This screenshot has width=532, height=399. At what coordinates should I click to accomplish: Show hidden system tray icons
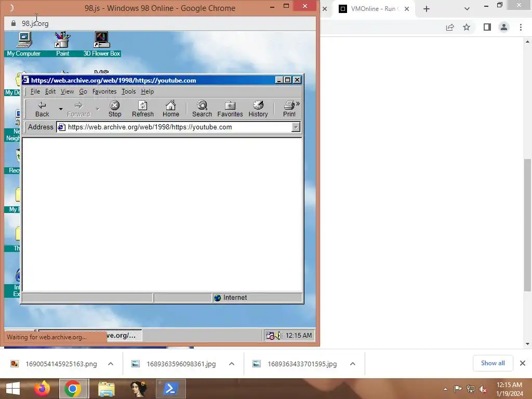[x=445, y=389]
